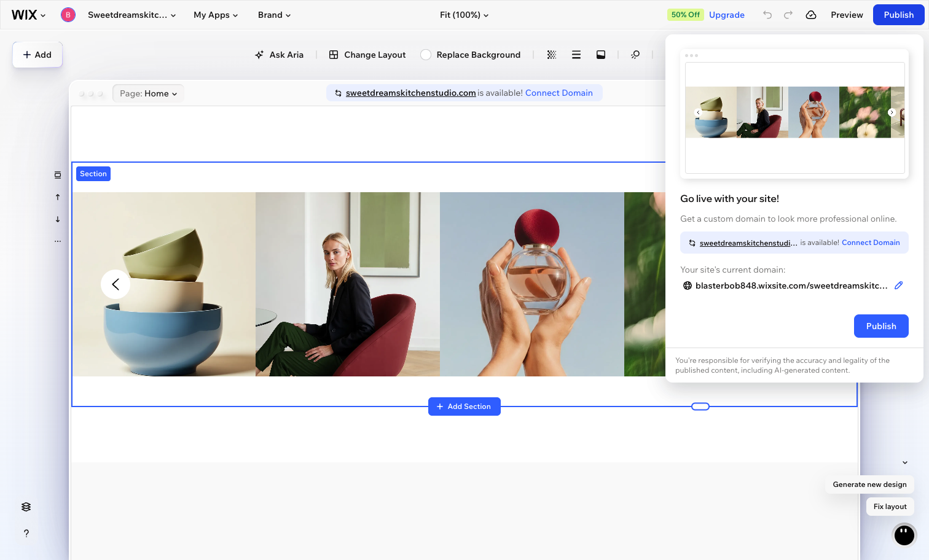Open the Brand menu
This screenshot has width=929, height=560.
274,15
